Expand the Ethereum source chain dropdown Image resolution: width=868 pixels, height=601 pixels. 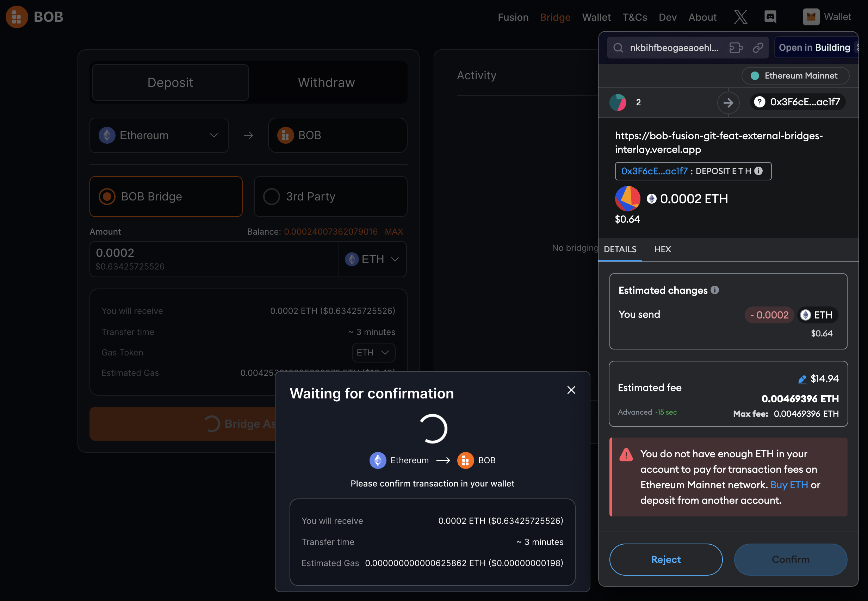click(x=160, y=135)
